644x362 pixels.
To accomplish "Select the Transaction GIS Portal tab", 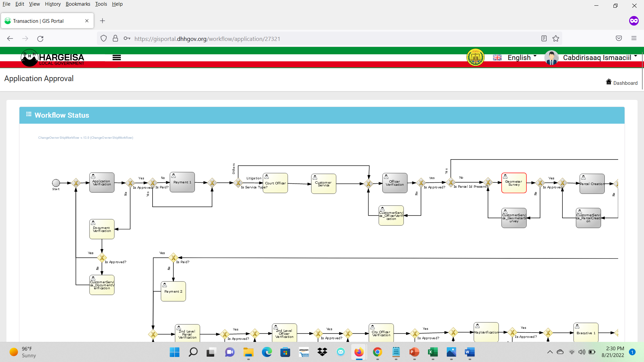I will tap(47, 21).
